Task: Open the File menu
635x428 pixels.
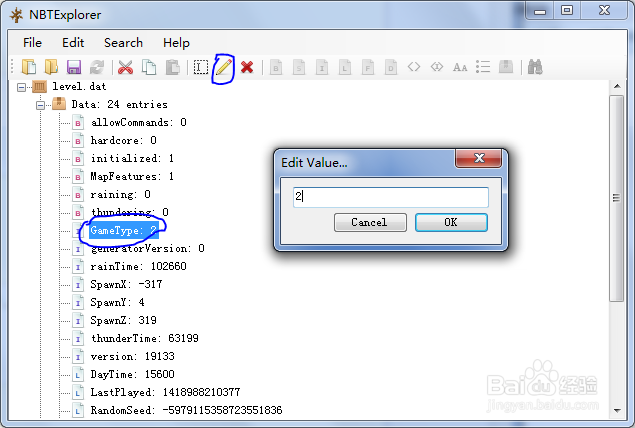Action: pos(32,43)
